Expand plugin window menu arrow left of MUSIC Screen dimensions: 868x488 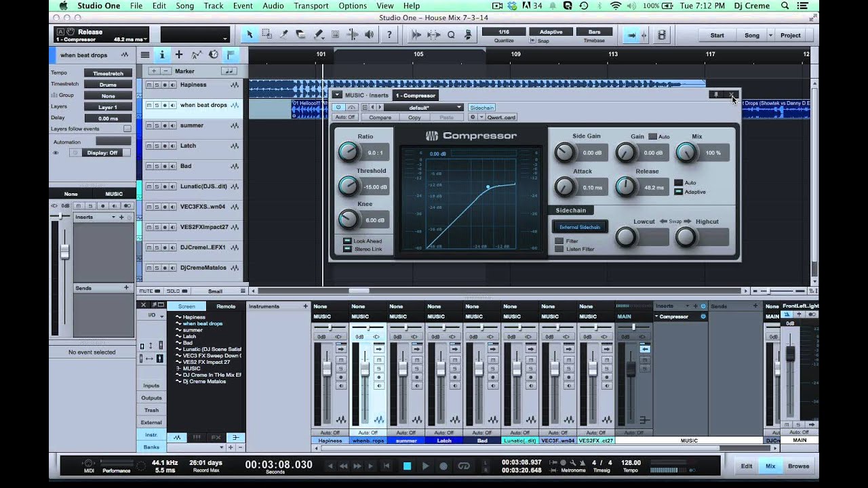[337, 95]
